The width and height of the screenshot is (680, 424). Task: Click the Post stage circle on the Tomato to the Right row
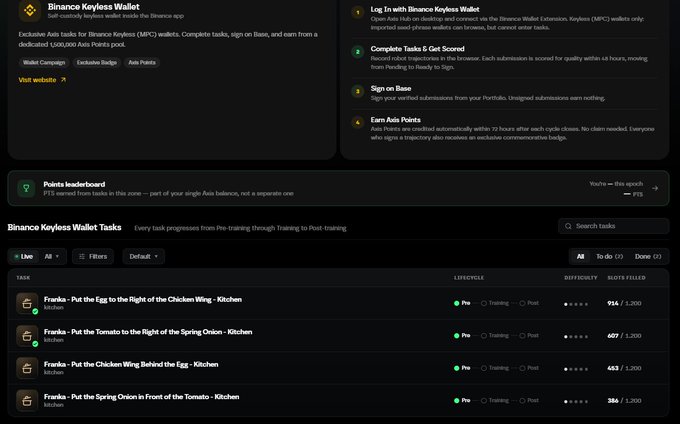point(522,336)
